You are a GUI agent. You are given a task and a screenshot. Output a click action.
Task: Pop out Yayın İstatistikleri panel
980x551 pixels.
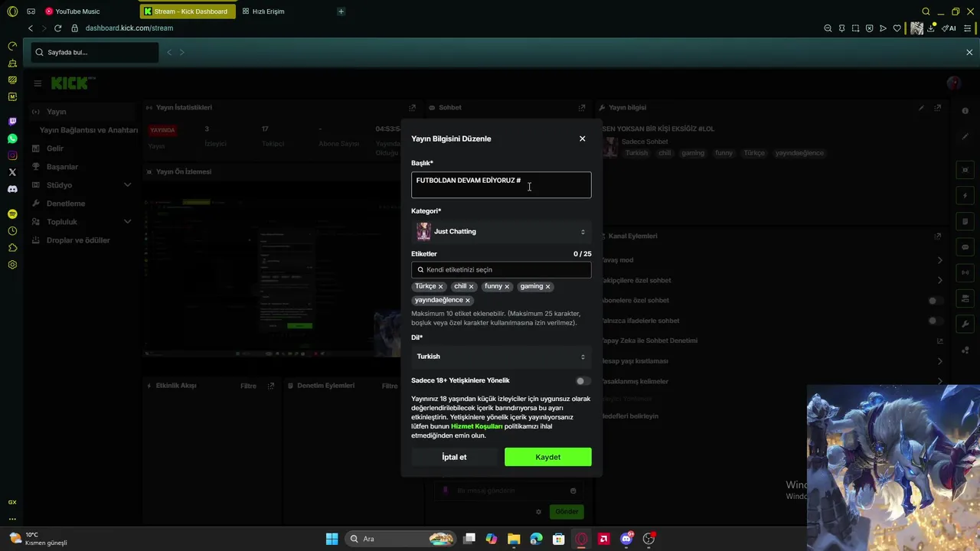412,108
